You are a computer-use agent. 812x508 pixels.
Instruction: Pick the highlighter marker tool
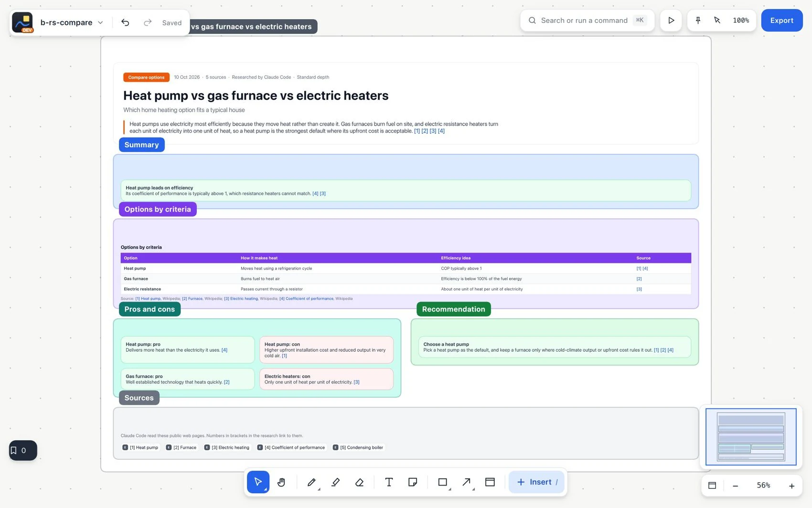336,482
